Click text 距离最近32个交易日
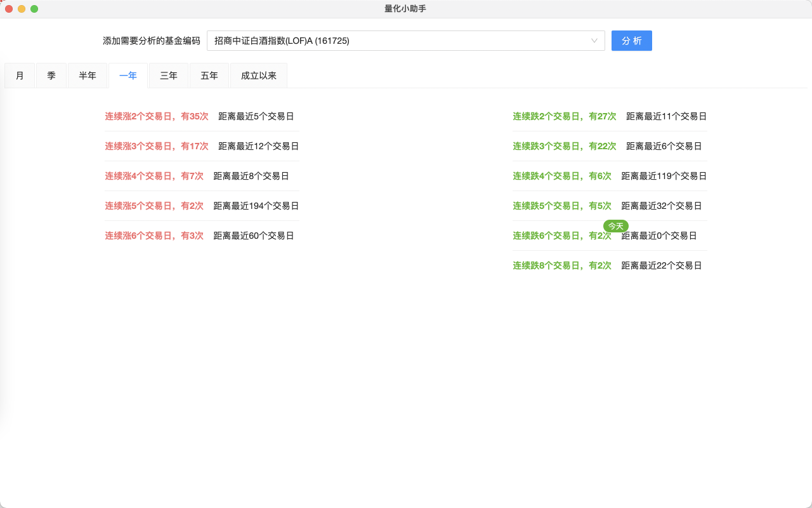This screenshot has height=508, width=812. pyautogui.click(x=662, y=206)
